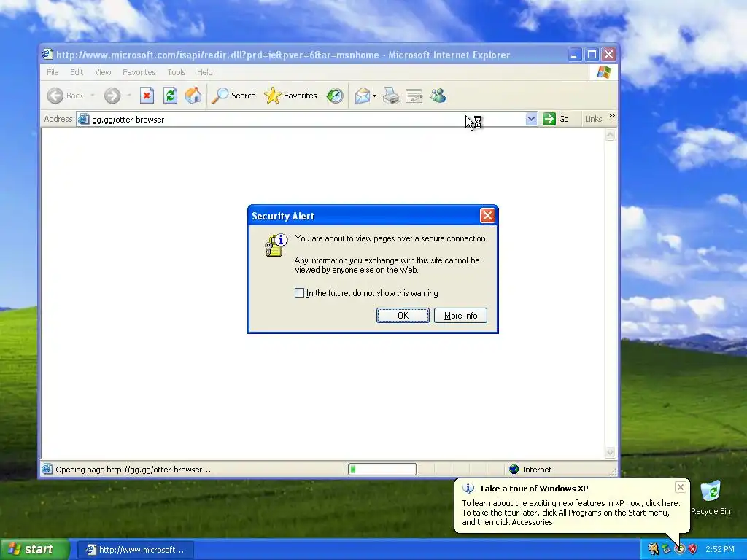747x560 pixels.
Task: Click the Print printer icon
Action: [x=391, y=96]
